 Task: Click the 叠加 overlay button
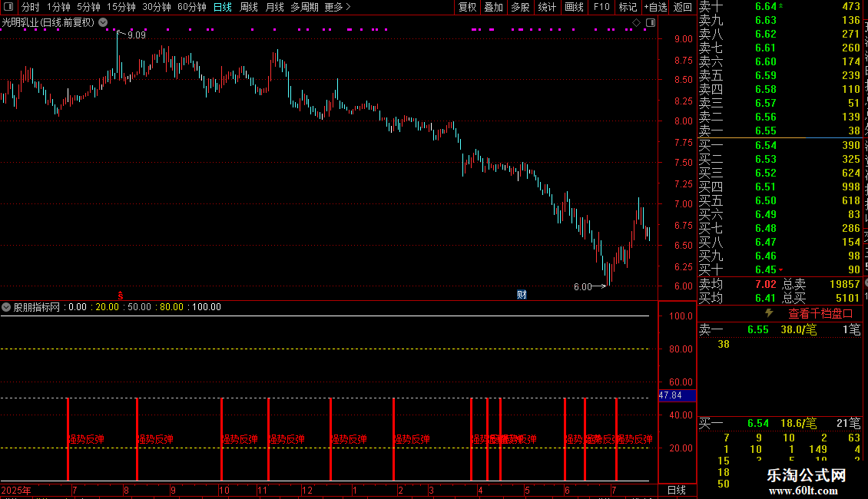pos(494,7)
